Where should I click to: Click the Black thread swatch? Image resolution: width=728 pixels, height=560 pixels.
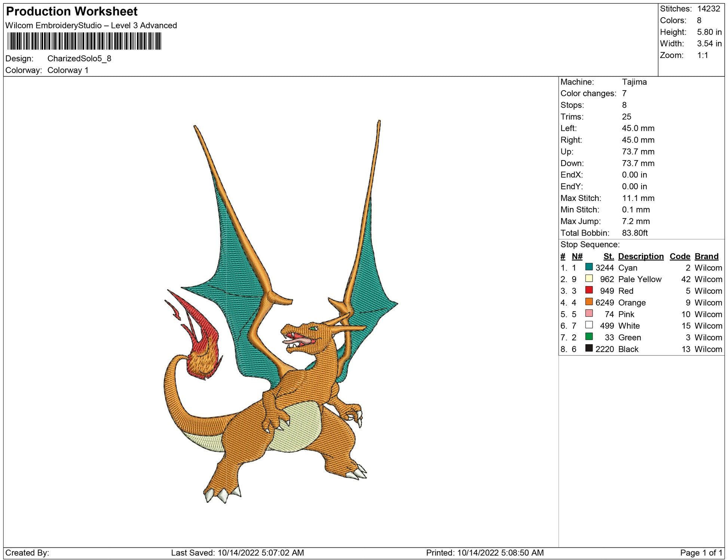(x=589, y=348)
